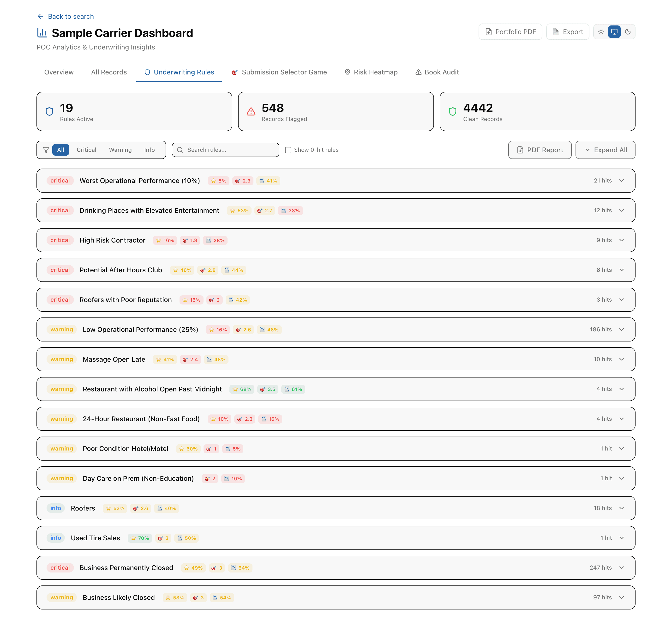Click 38% badge on Drinking Places row
The width and height of the screenshot is (672, 621).
click(x=290, y=211)
